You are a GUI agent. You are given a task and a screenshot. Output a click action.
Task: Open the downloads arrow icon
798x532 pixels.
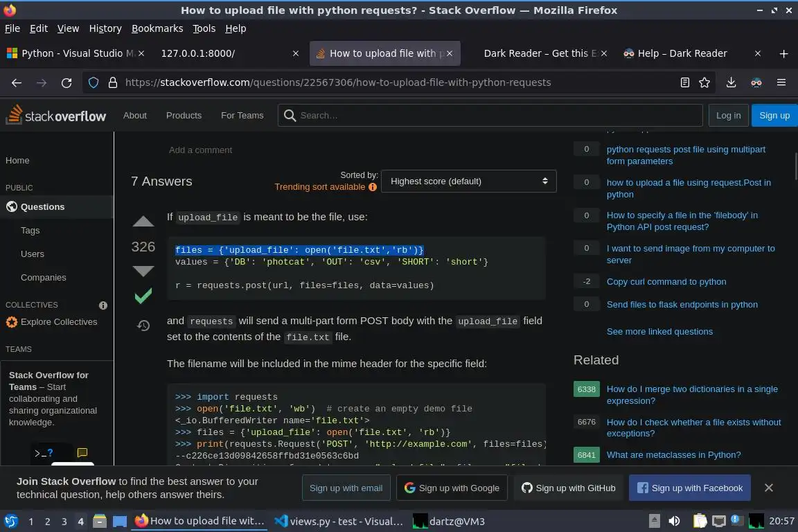731,82
